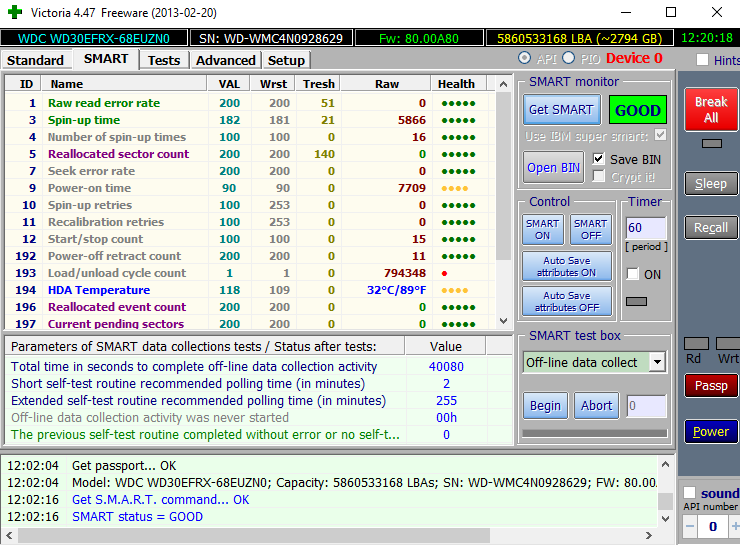Click the SMART test progress bar

(595, 433)
